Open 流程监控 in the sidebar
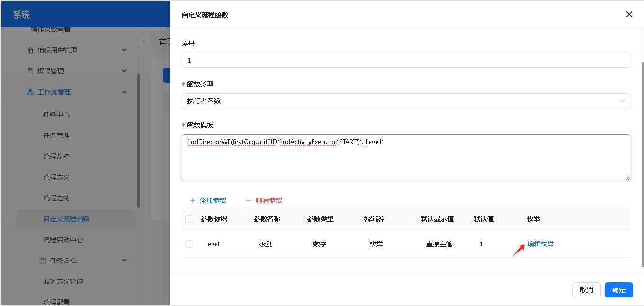Viewport: 644px width, 306px height. click(x=56, y=156)
